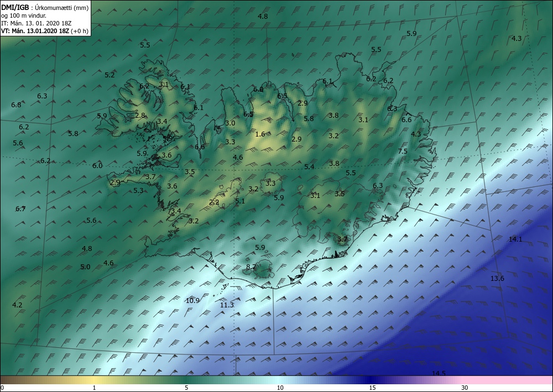Click the 1.6 value in north Iceland
Viewport: 553px width, 392px height.
260,134
